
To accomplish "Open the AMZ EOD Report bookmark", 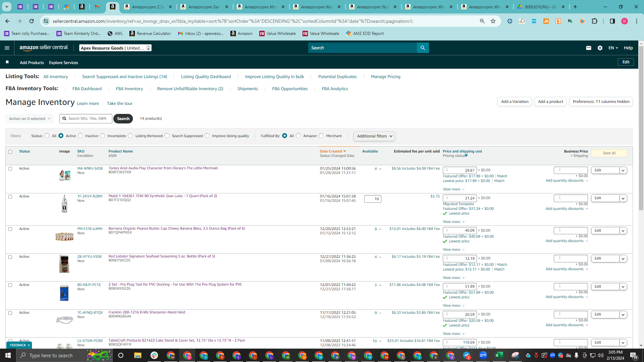I will (x=365, y=34).
